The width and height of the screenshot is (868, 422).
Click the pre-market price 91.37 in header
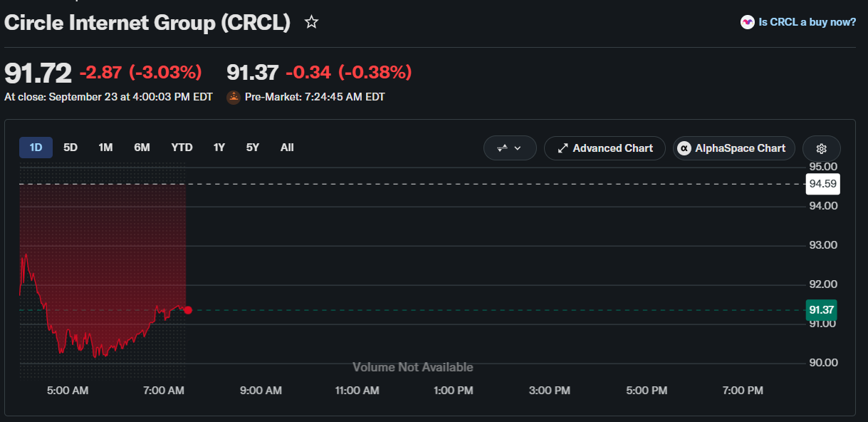252,72
